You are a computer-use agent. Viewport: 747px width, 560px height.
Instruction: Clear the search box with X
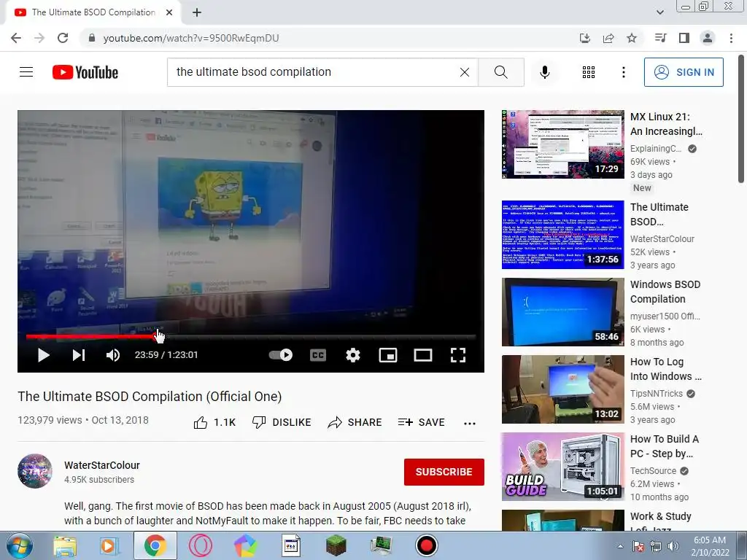click(x=465, y=72)
